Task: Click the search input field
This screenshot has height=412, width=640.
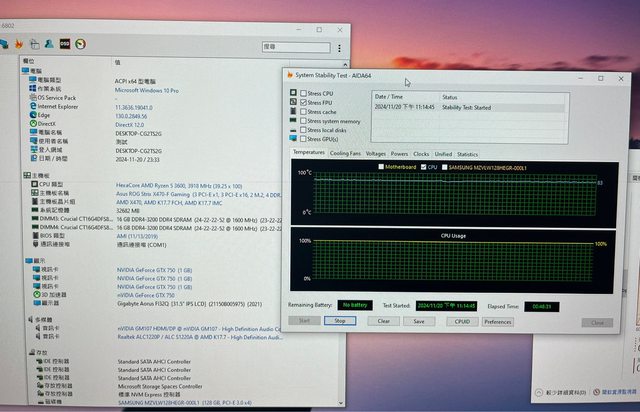Action: [x=296, y=47]
